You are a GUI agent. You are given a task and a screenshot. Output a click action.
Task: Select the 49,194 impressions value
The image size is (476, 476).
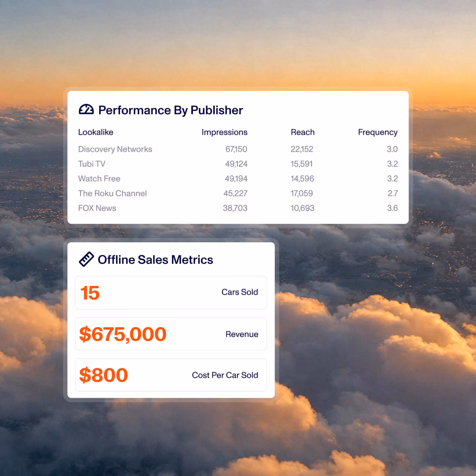[236, 179]
